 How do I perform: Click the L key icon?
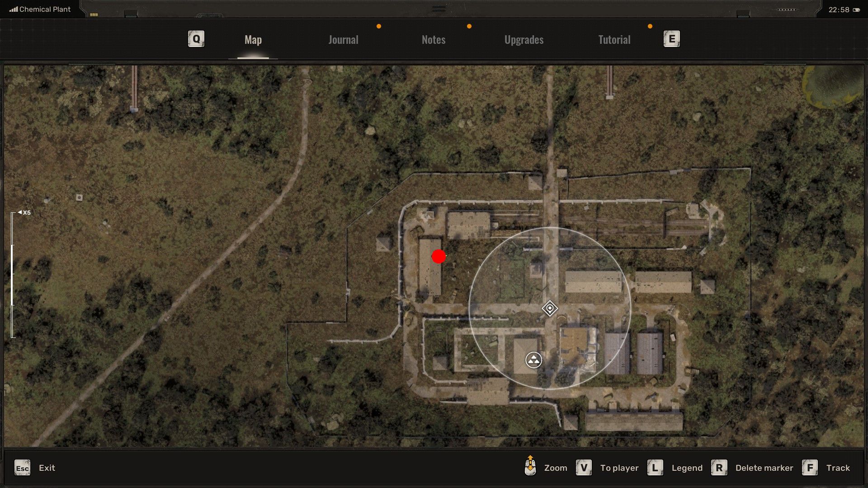[655, 468]
